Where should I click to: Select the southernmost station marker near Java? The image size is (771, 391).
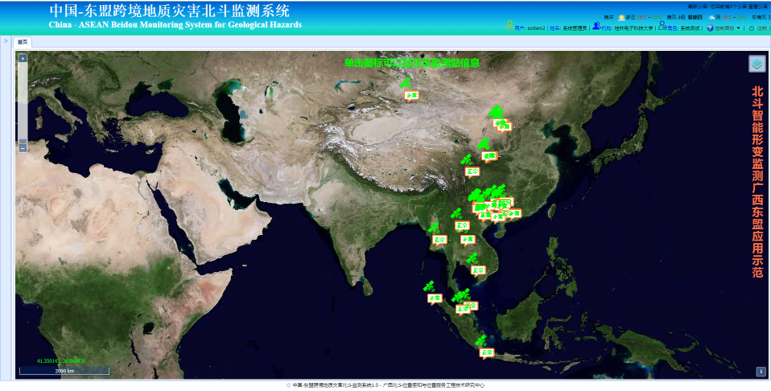(x=481, y=341)
